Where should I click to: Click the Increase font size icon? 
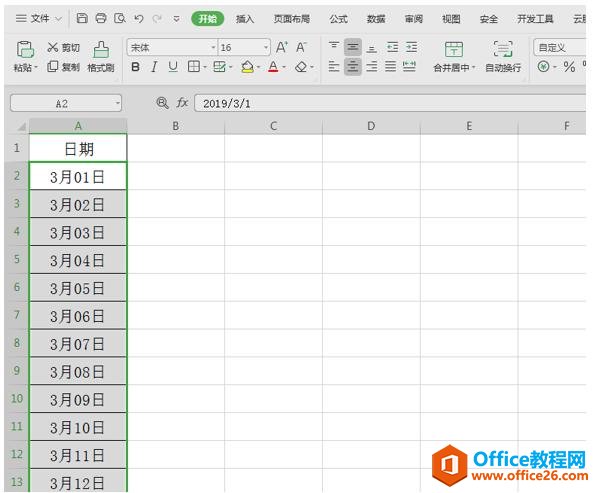click(282, 47)
